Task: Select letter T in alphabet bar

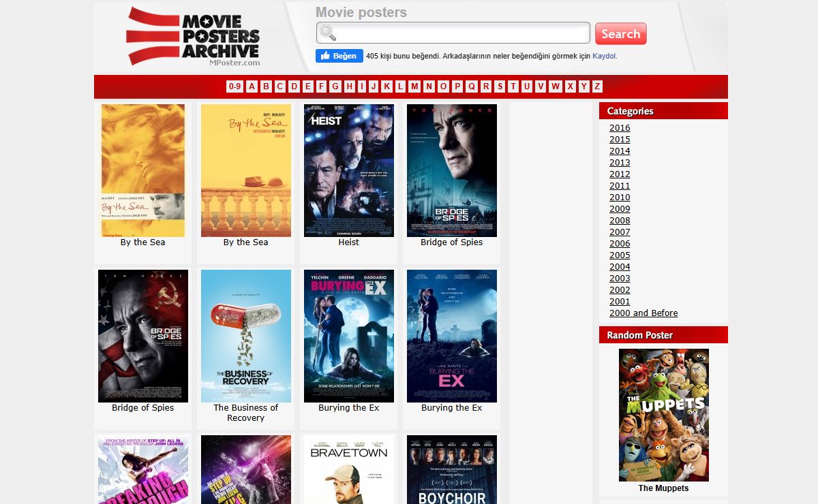Action: click(x=513, y=86)
